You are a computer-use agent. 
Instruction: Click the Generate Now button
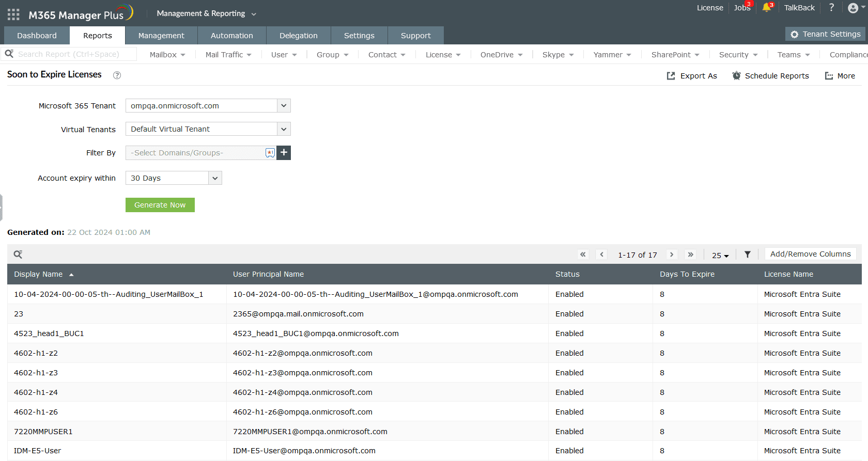tap(160, 205)
